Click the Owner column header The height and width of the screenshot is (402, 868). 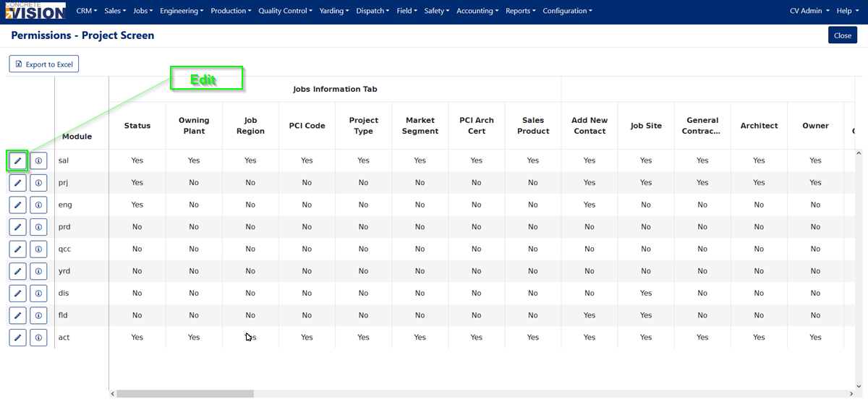(x=815, y=126)
